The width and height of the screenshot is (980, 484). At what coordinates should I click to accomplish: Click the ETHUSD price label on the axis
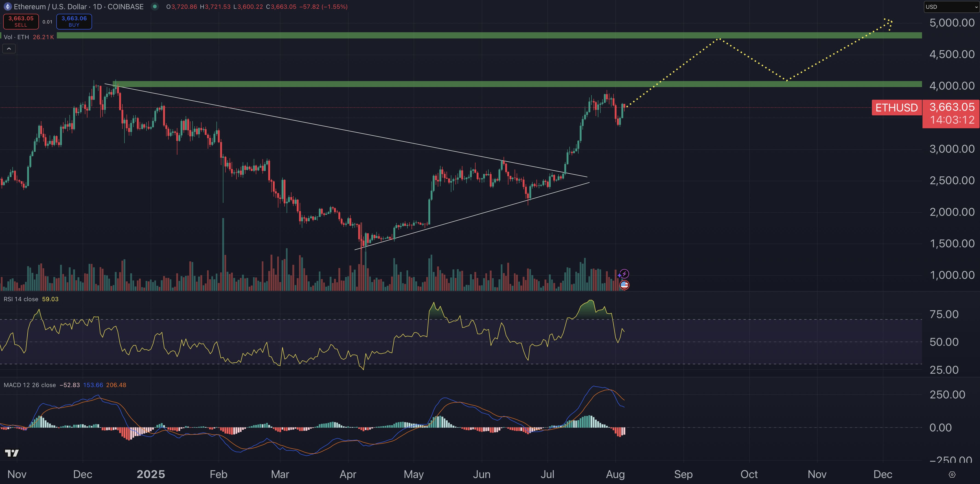pos(897,108)
